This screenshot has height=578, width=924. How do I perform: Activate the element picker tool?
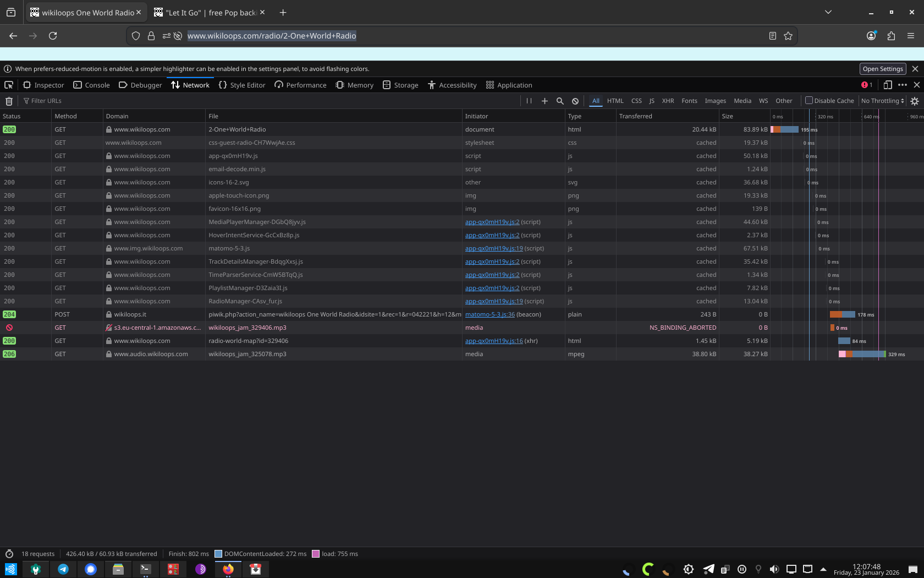9,85
